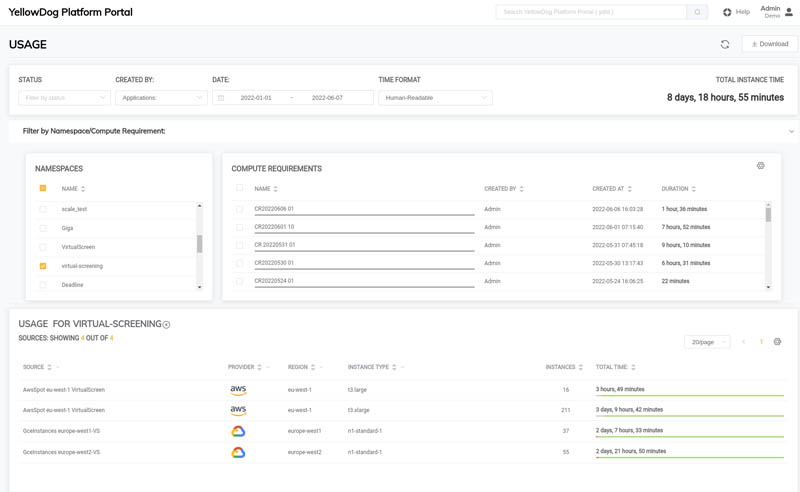
Task: Uncheck the virtual-screening namespace checkbox
Action: [43, 266]
